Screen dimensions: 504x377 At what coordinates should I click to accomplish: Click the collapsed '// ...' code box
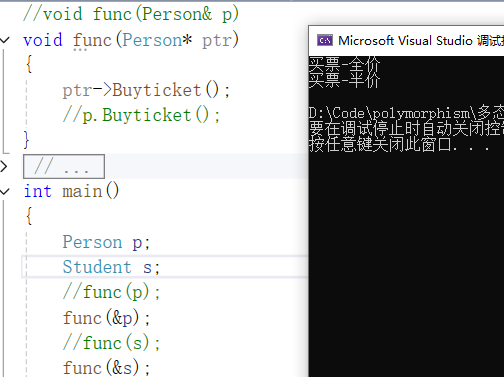(x=64, y=166)
